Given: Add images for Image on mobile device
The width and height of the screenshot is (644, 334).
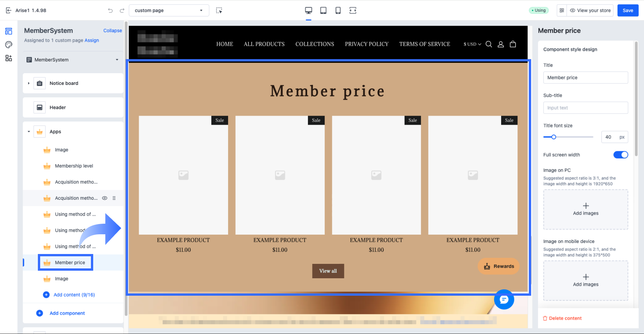Looking at the screenshot, I should coord(586,281).
